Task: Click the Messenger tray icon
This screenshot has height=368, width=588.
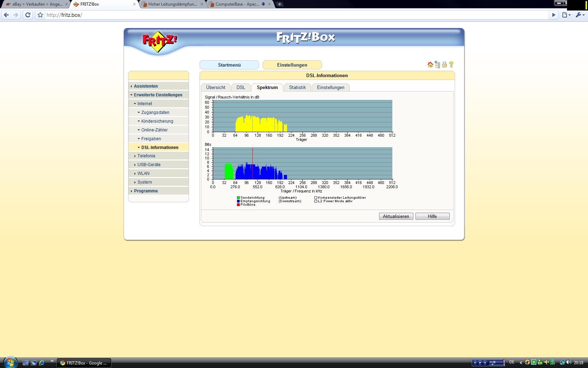Action: point(540,362)
